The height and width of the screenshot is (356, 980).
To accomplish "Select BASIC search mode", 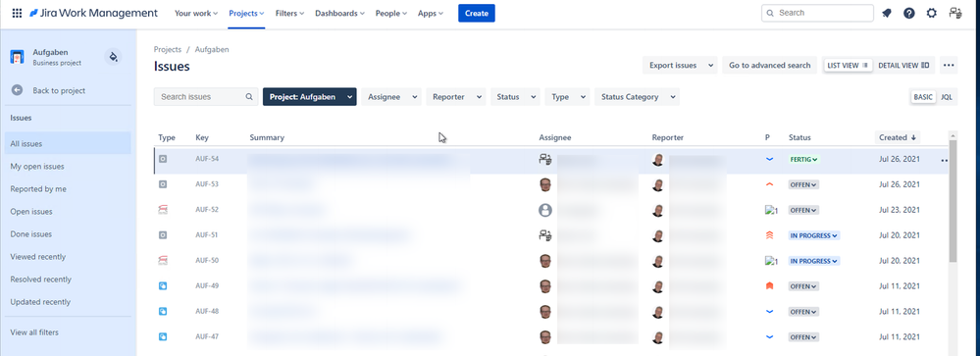I will pyautogui.click(x=922, y=97).
